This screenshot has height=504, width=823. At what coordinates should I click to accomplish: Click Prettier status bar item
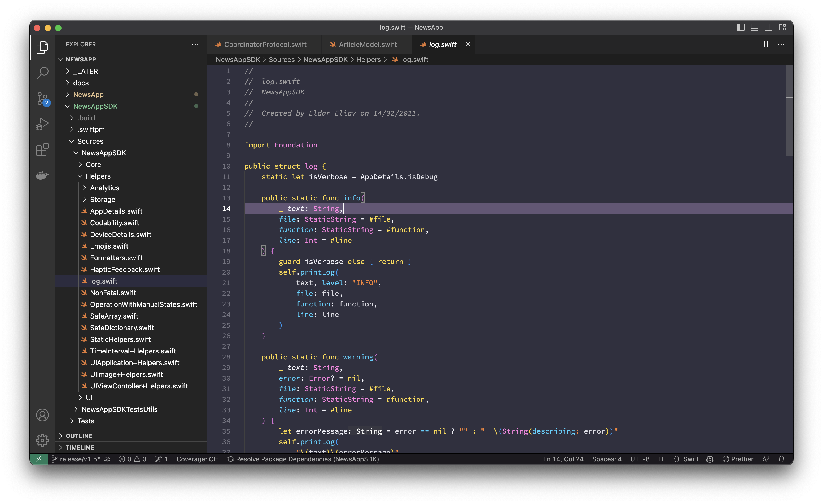coord(738,459)
